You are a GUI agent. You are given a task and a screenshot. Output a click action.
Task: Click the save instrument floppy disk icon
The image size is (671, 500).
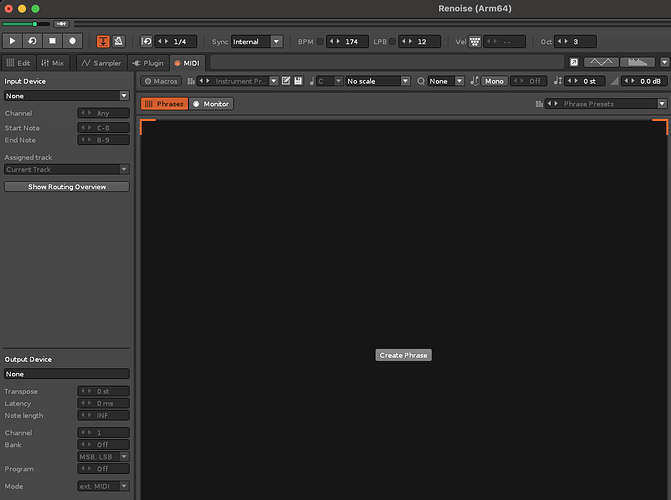pyautogui.click(x=298, y=80)
